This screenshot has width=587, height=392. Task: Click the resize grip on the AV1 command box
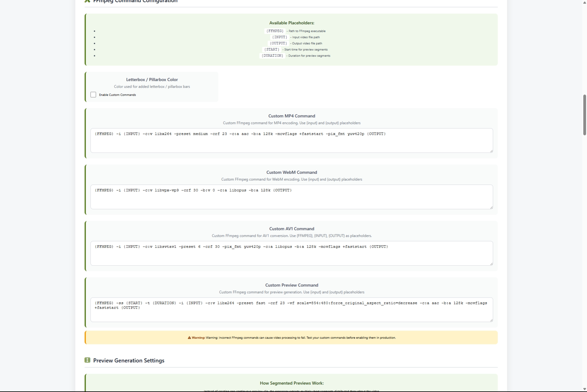click(x=491, y=264)
